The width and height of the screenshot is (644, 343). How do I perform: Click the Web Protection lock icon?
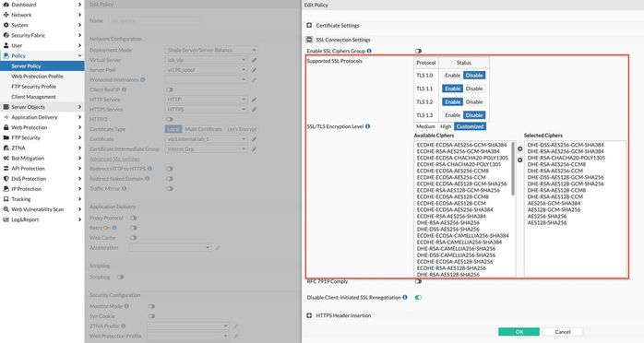coord(6,127)
